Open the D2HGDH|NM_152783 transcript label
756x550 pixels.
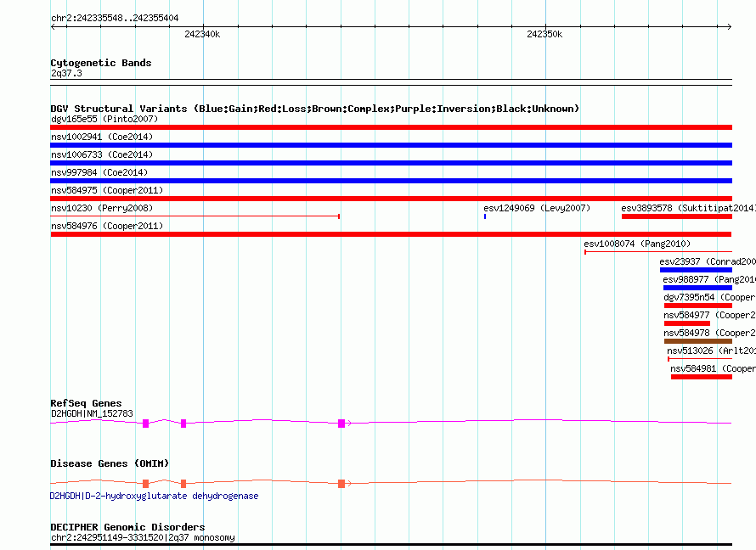(x=92, y=413)
